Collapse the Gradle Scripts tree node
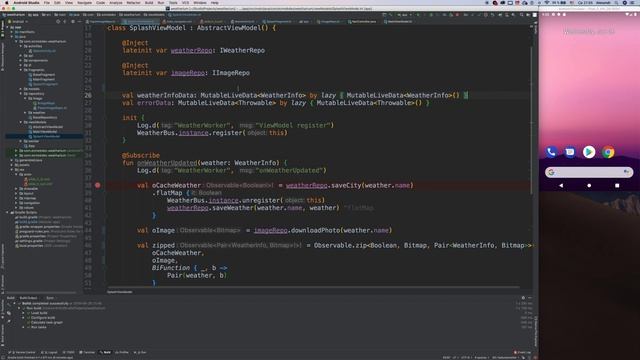The image size is (640, 360). (x=7, y=212)
